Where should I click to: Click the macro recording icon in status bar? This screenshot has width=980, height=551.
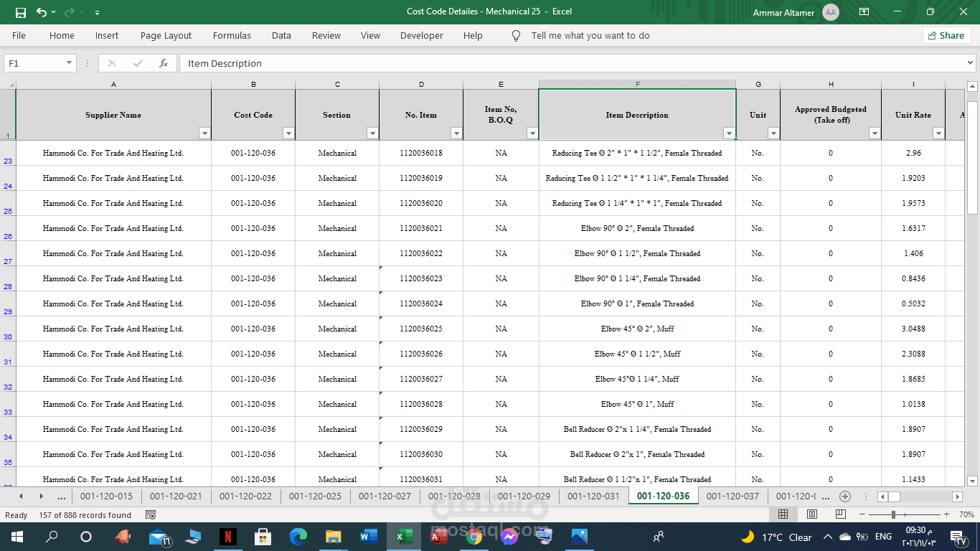tap(151, 515)
